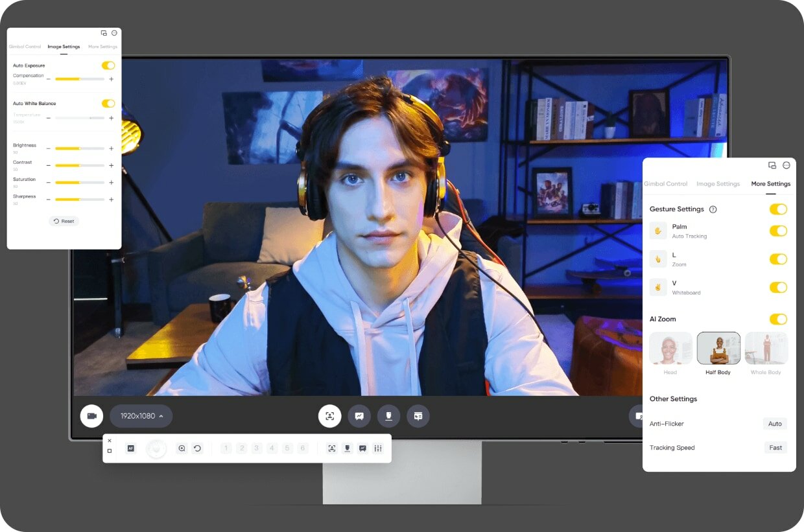Turn off Palm Auto Tracking gesture

[778, 231]
